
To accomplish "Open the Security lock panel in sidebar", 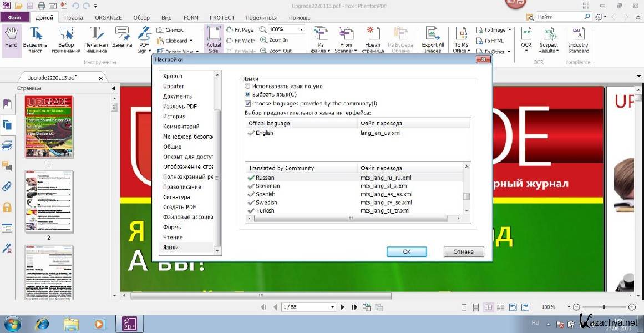I will (7, 208).
